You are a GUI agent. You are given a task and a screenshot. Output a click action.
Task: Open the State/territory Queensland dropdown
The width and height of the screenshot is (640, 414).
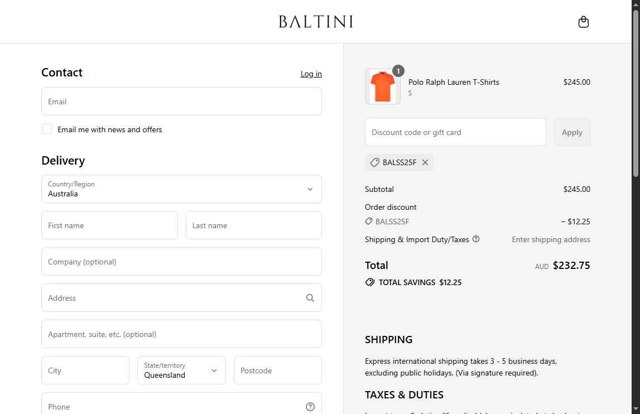(x=181, y=370)
